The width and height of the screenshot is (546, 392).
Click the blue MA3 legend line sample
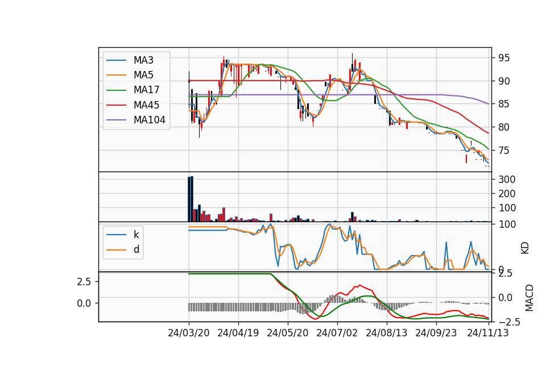coord(116,61)
